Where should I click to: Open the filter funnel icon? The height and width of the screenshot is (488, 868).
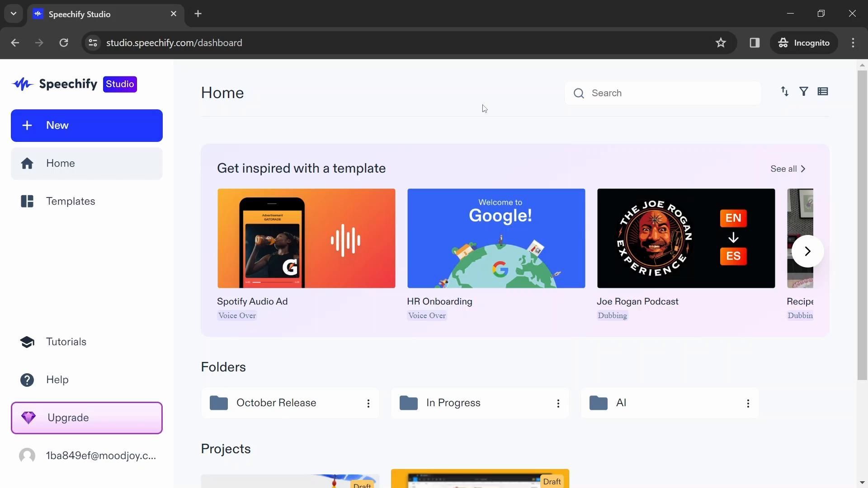(x=804, y=92)
